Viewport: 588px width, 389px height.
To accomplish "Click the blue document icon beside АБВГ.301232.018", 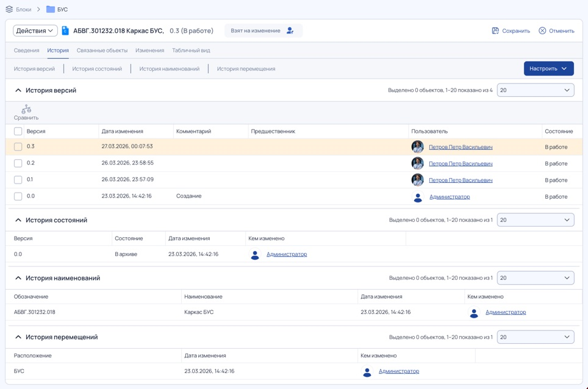I will click(65, 30).
